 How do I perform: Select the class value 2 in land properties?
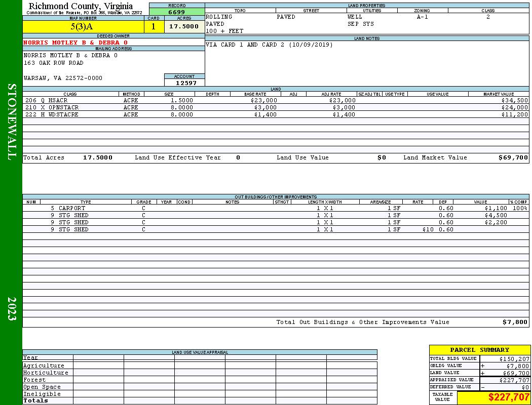coord(488,17)
